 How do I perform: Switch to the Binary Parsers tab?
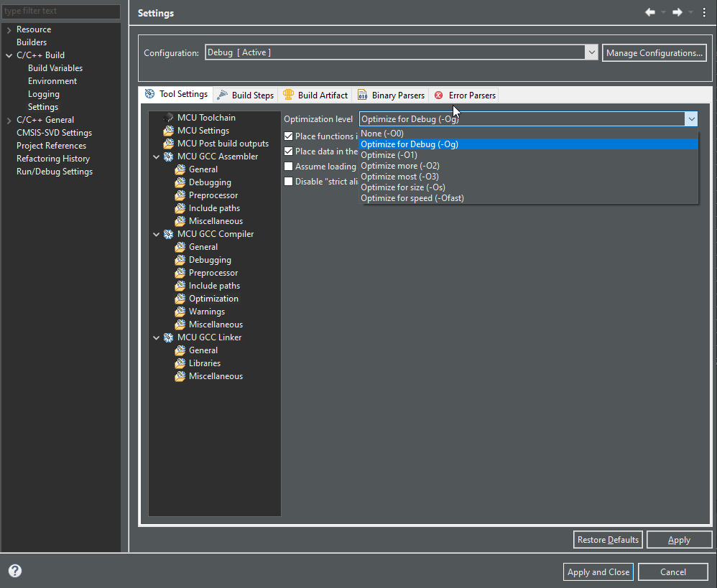[391, 95]
